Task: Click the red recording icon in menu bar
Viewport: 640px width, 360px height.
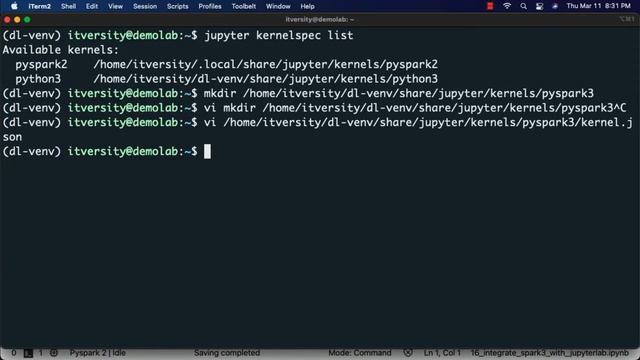Action: 490,6
